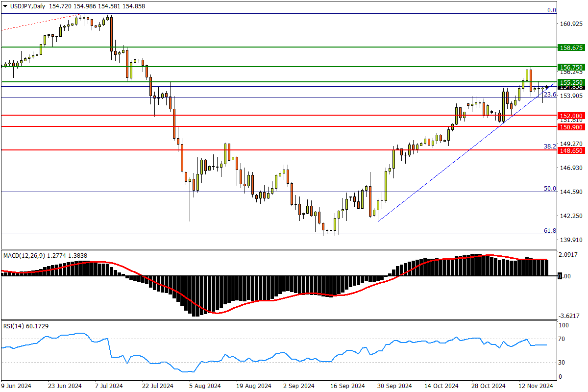
Task: Select the red 152.000 support label
Action: (x=570, y=116)
